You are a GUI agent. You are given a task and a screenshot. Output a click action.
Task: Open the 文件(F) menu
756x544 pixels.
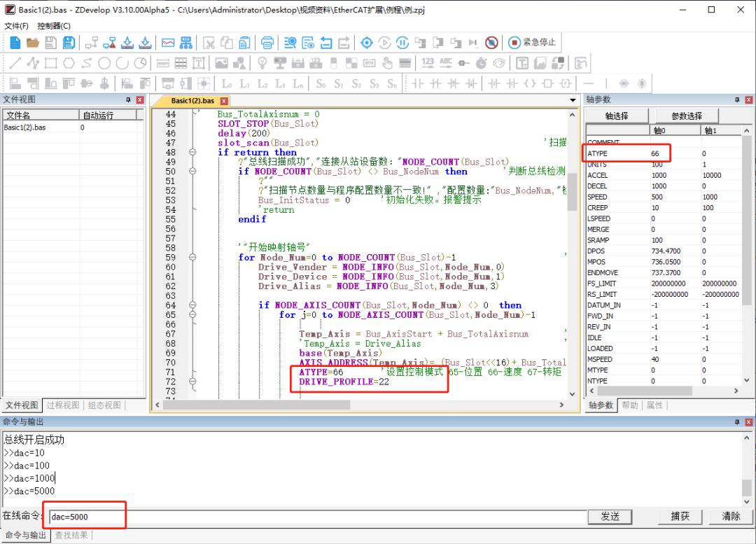(16, 26)
